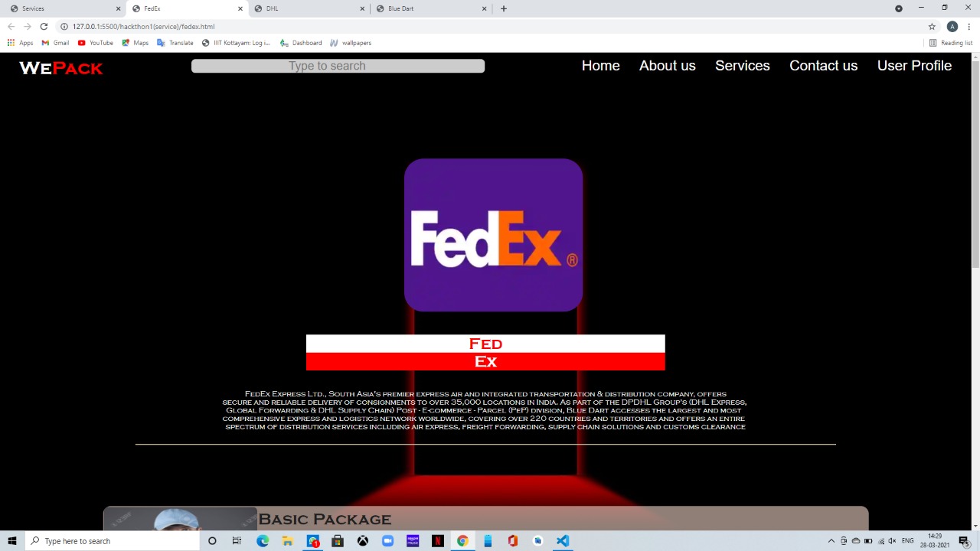
Task: Open the Apps bookmark shortcut
Action: tap(21, 43)
